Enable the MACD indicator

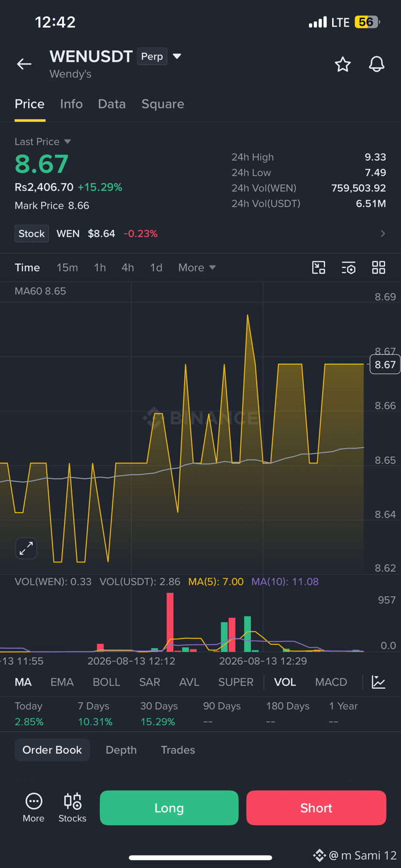pyautogui.click(x=331, y=682)
